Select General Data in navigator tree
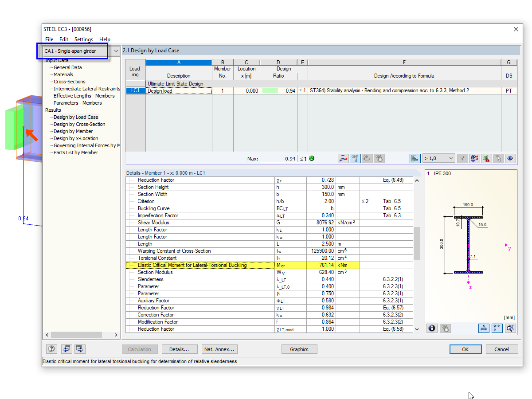This screenshot has height=399, width=532. tap(68, 67)
